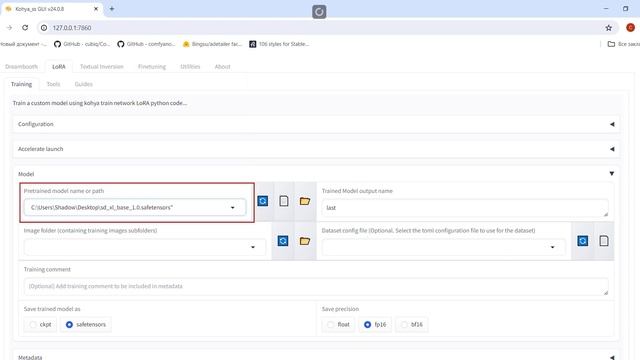
Task: Open the all bookmarks folder
Action: (x=623, y=44)
